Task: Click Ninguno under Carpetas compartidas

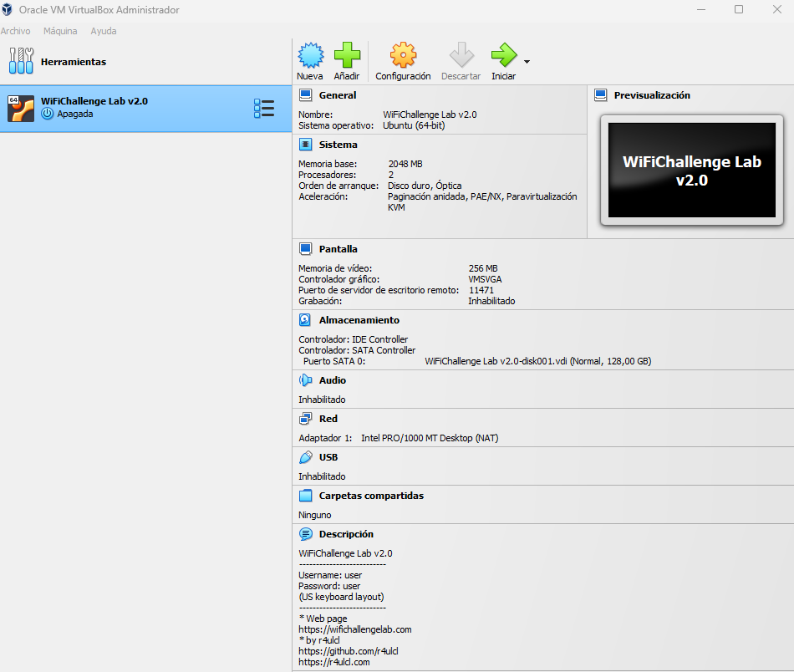Action: point(315,515)
